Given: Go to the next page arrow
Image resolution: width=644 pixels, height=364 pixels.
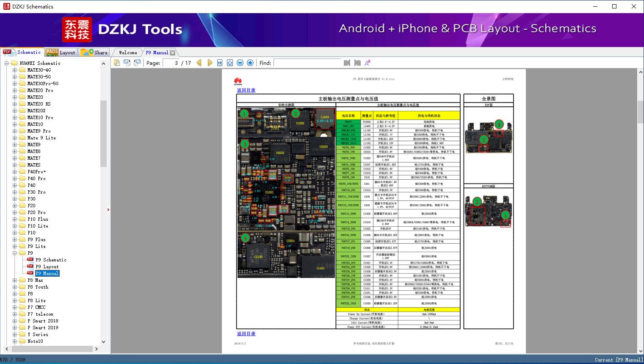Looking at the screenshot, I should [x=210, y=63].
